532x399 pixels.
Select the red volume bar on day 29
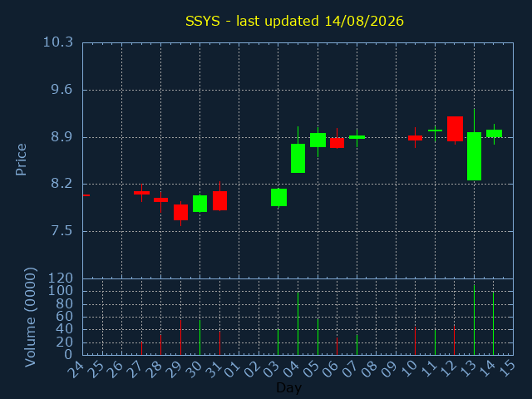pyautogui.click(x=180, y=337)
